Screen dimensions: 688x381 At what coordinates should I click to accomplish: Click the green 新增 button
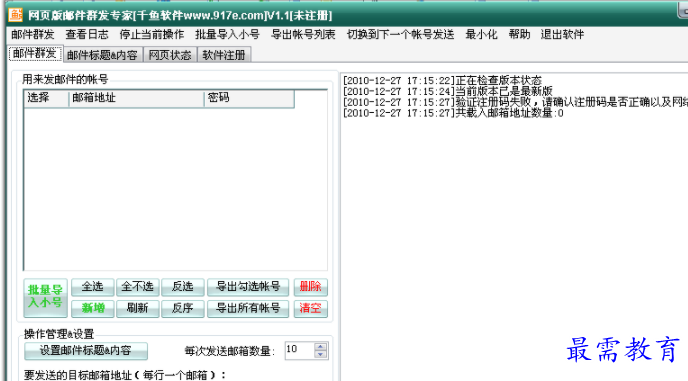[93, 308]
